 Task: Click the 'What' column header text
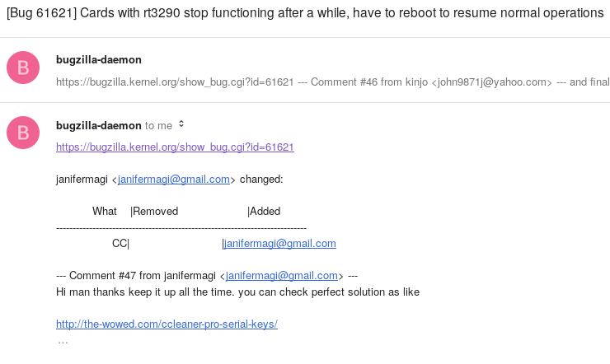coord(104,212)
